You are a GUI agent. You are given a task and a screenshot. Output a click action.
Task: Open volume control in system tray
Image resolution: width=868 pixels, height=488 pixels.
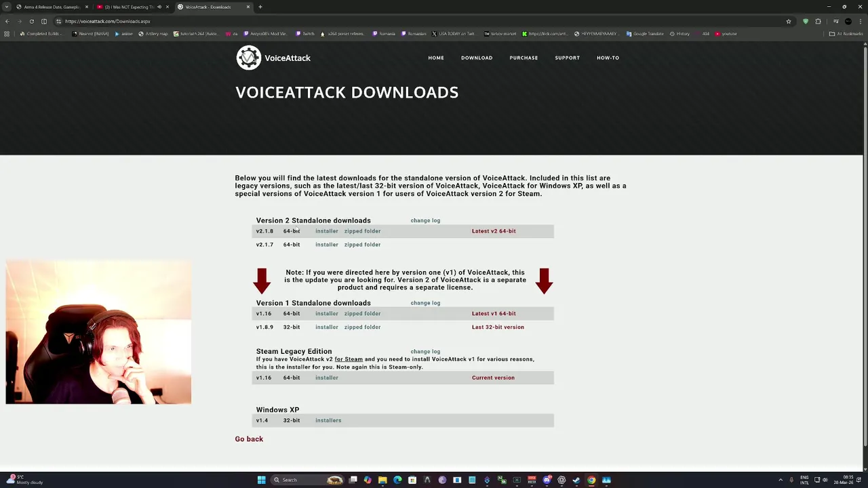(x=825, y=480)
